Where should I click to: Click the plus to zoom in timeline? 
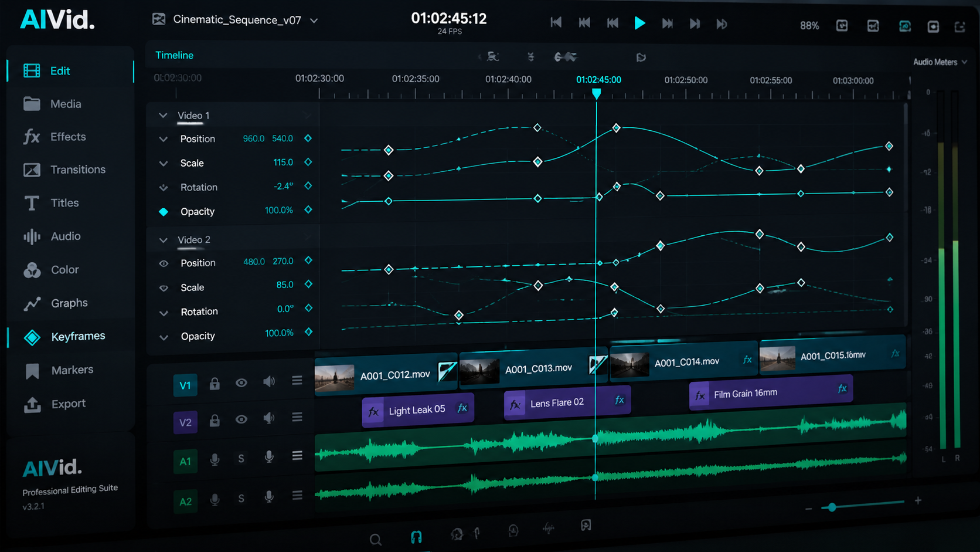click(918, 500)
